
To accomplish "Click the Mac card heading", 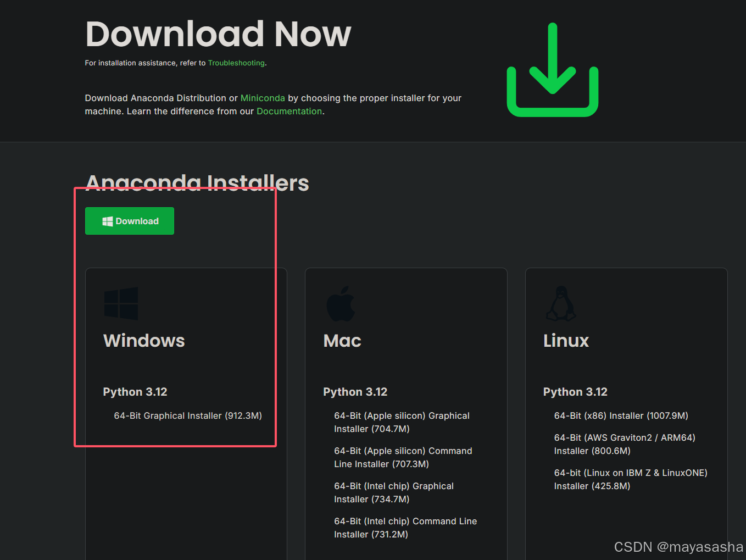I will pyautogui.click(x=342, y=341).
